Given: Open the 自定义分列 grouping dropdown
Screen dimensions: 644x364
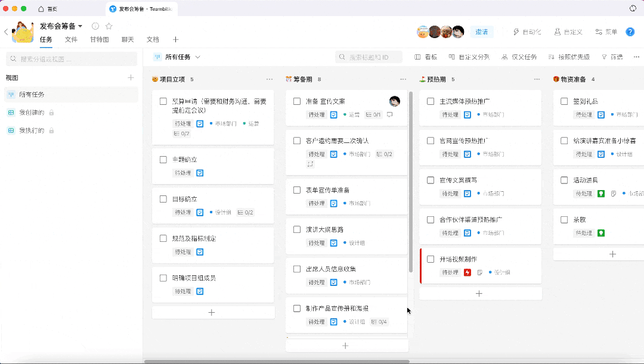Looking at the screenshot, I should point(469,57).
